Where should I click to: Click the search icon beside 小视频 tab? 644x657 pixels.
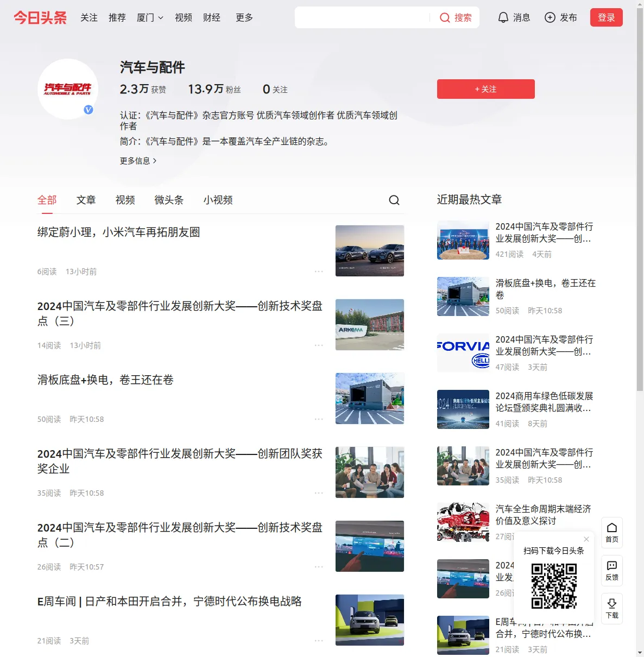(x=394, y=200)
